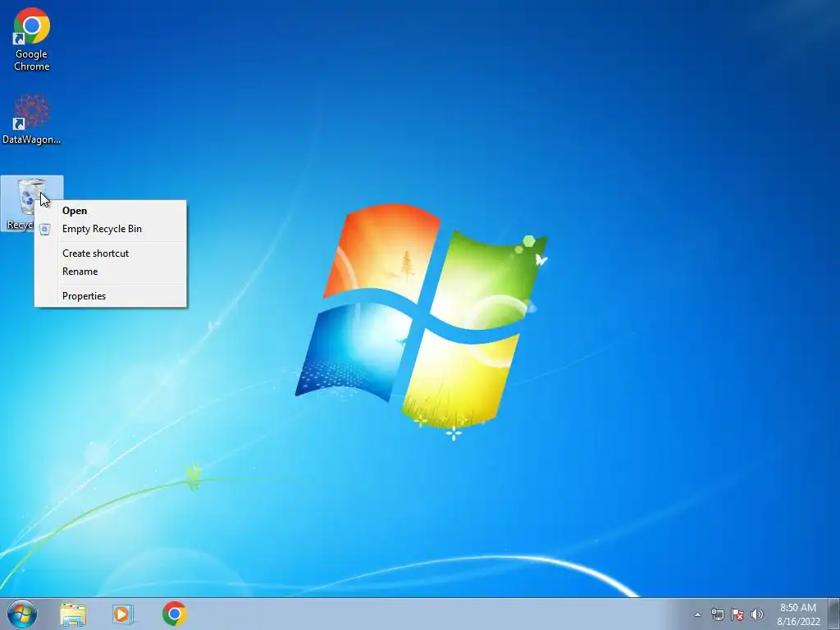Select Create shortcut menu entry
Viewport: 840px width, 630px height.
111,253
